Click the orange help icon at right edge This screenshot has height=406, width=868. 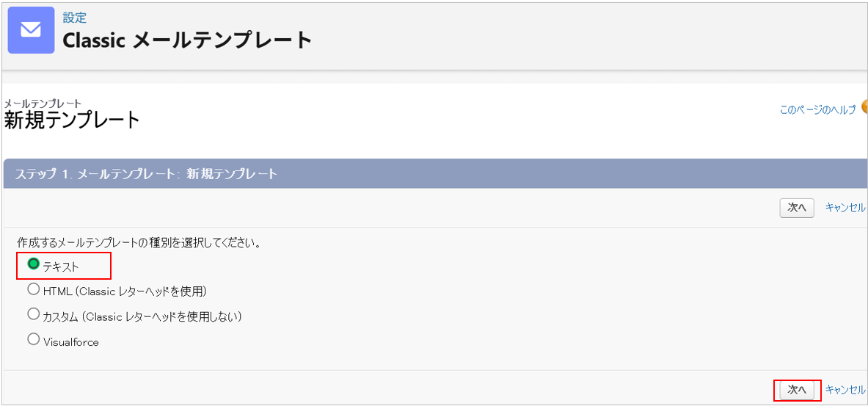click(x=864, y=107)
